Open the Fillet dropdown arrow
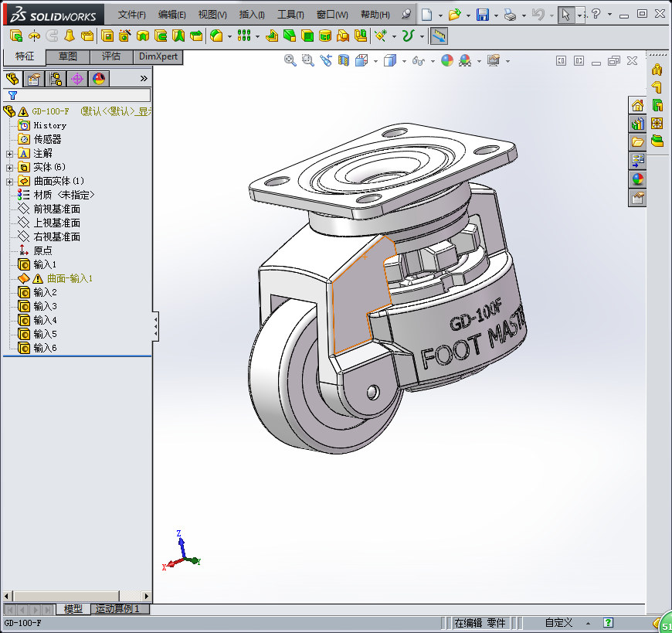This screenshot has height=633, width=672. (229, 37)
